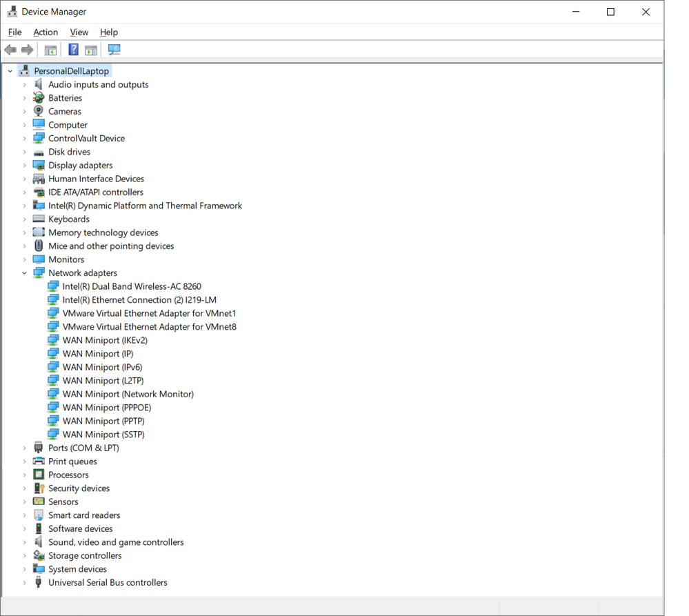Screen dimensions: 689x616
Task: Open the Help toolbar icon
Action: [x=73, y=50]
